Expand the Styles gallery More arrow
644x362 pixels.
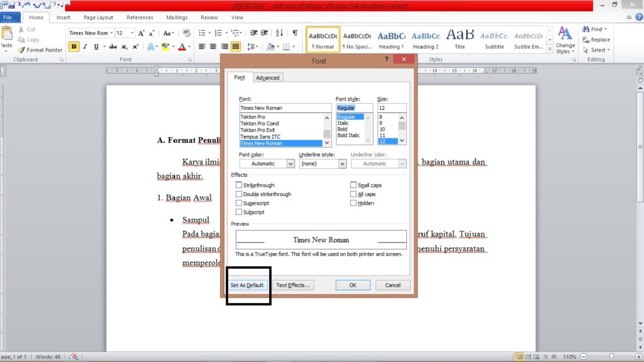pyautogui.click(x=550, y=49)
